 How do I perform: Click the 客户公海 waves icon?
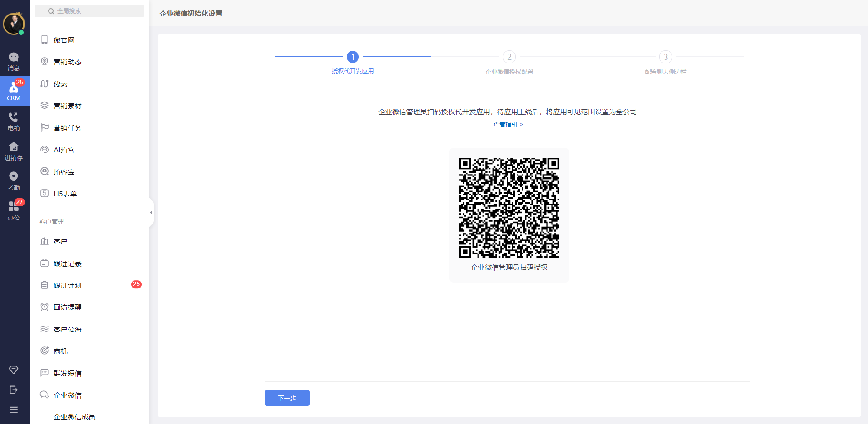pos(44,329)
